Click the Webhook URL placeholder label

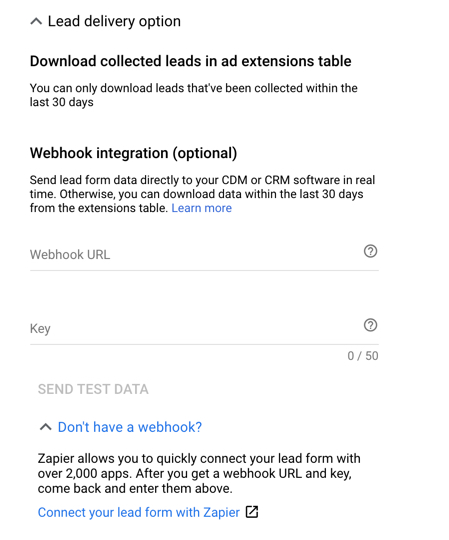click(x=70, y=255)
